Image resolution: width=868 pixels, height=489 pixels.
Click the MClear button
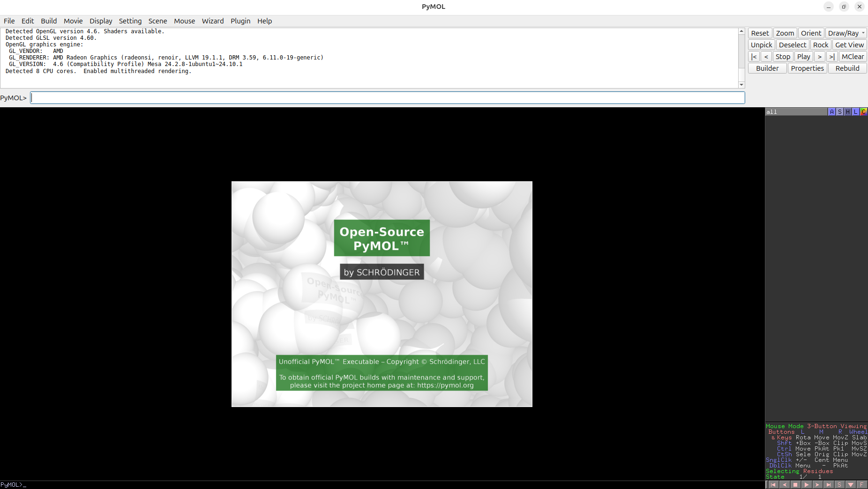pos(853,57)
